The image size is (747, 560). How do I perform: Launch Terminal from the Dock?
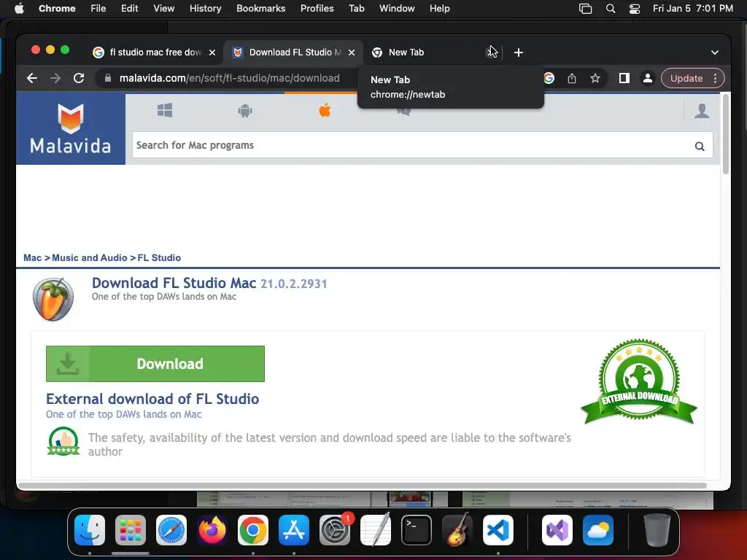click(417, 530)
